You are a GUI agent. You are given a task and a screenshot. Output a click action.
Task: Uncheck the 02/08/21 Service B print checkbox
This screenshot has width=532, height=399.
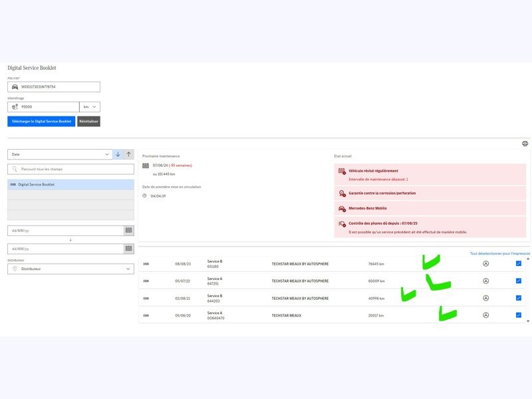tap(518, 298)
